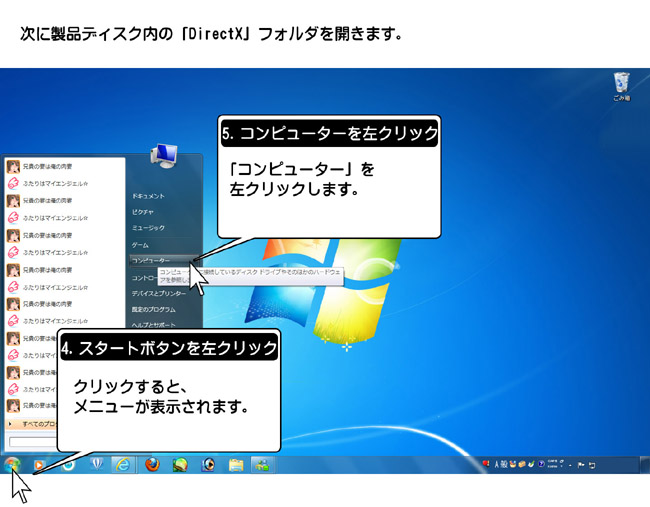Viewport: 650px width, 507px height.
Task: Open Internet Explorer from the taskbar
Action: click(123, 465)
